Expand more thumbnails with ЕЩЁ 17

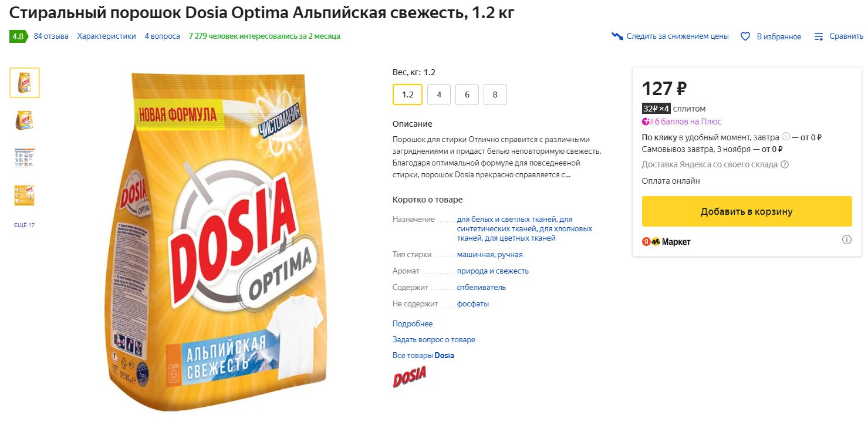tap(25, 225)
